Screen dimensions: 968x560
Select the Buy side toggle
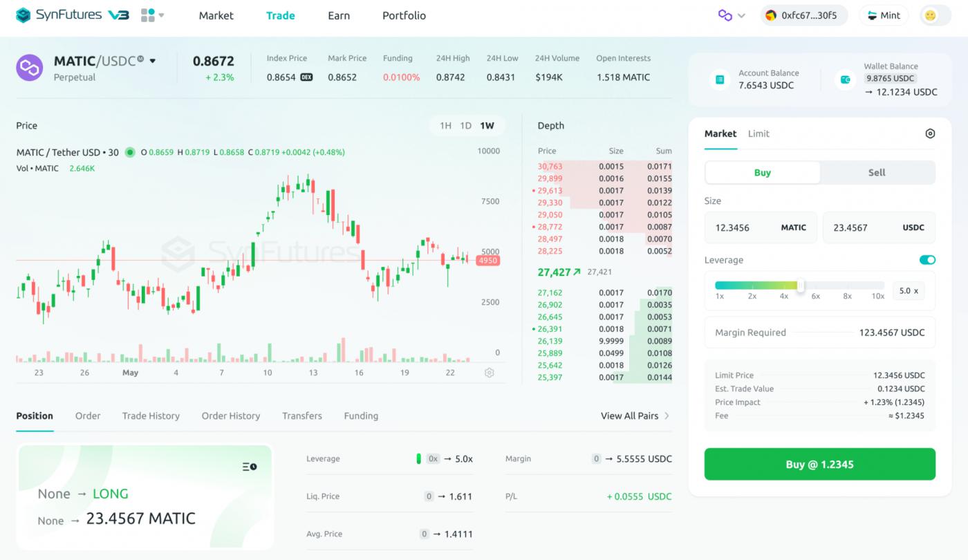tap(763, 173)
